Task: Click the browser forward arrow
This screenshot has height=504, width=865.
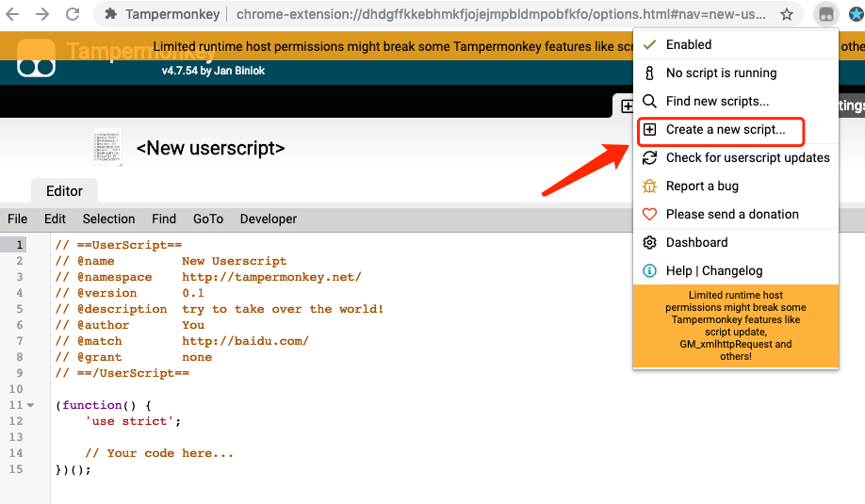Action: (x=41, y=14)
